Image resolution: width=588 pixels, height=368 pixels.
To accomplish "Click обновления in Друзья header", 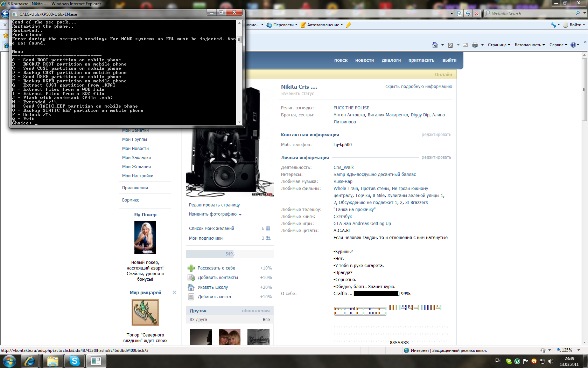I will pos(255,311).
